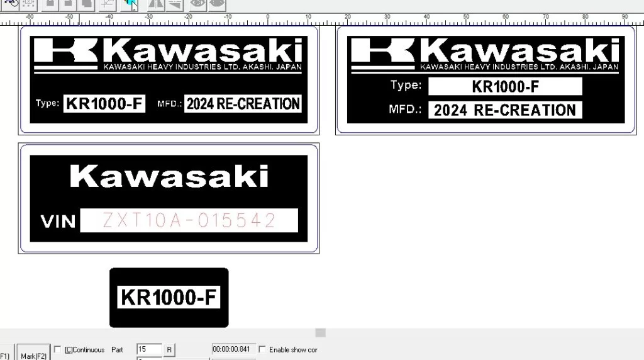Select the VIN label text on plate
The image size is (644, 360).
tap(58, 222)
